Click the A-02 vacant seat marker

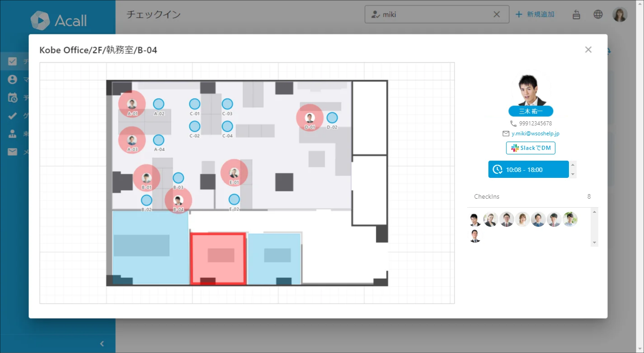click(158, 104)
